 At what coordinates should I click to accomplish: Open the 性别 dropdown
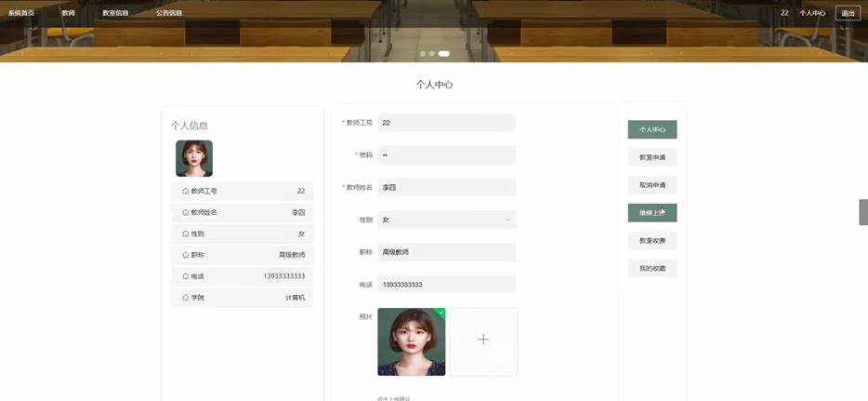tap(446, 220)
